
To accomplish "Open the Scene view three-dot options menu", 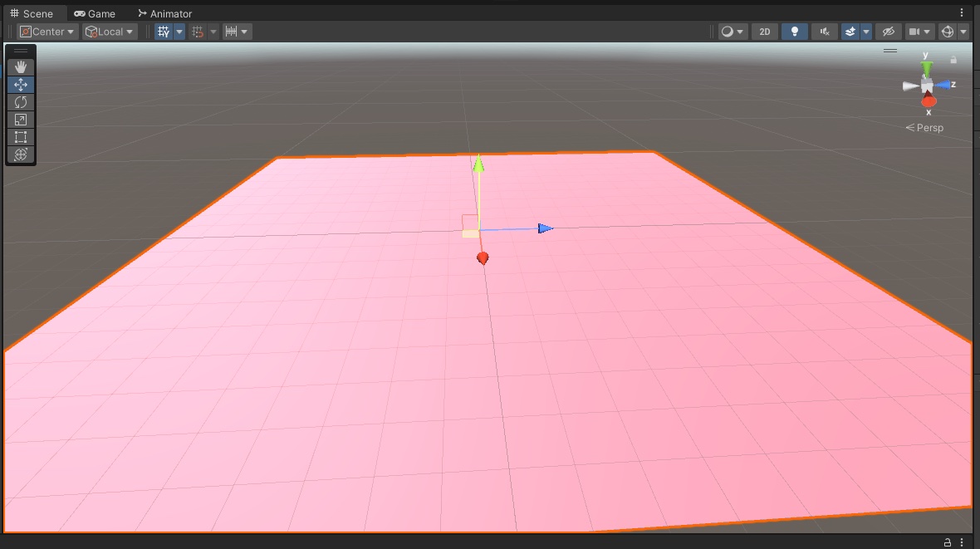I will click(x=963, y=13).
